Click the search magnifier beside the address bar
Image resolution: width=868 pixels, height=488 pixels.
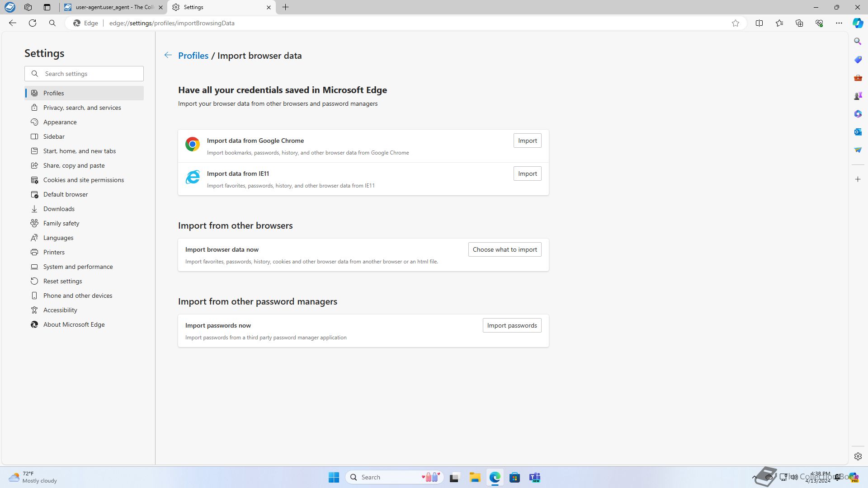click(x=52, y=23)
